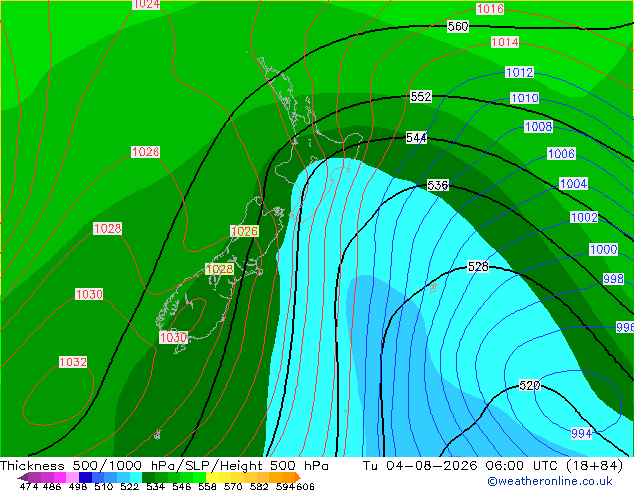634x490 pixels.
Task: Click the blue 1004 isobar label
Action: pos(574,184)
